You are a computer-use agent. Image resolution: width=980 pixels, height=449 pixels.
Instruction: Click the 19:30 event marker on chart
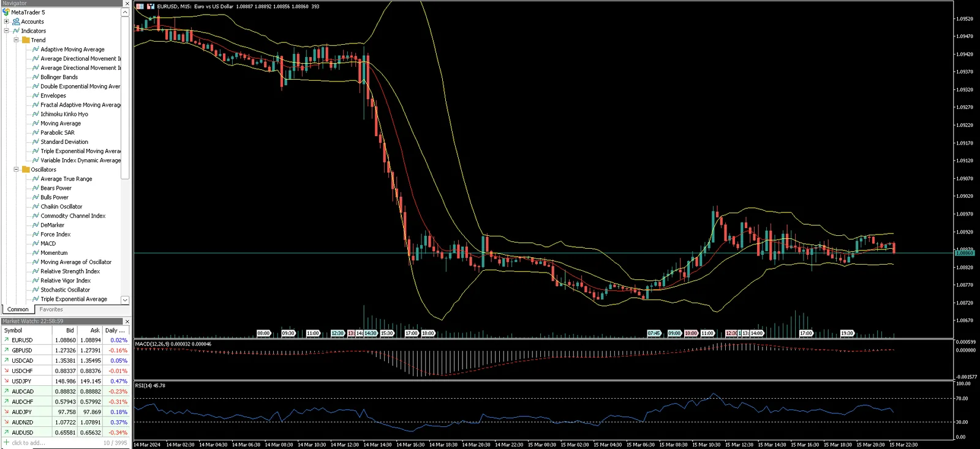coord(847,333)
